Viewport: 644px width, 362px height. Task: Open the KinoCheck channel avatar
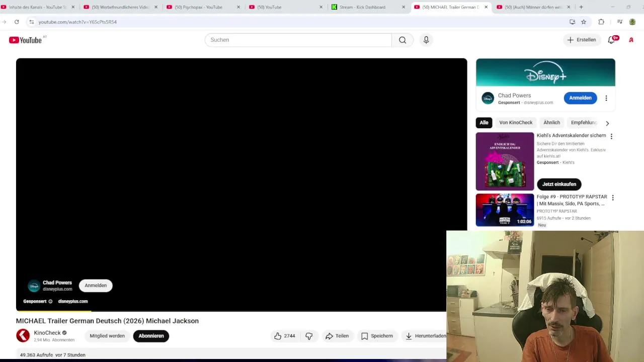23,335
